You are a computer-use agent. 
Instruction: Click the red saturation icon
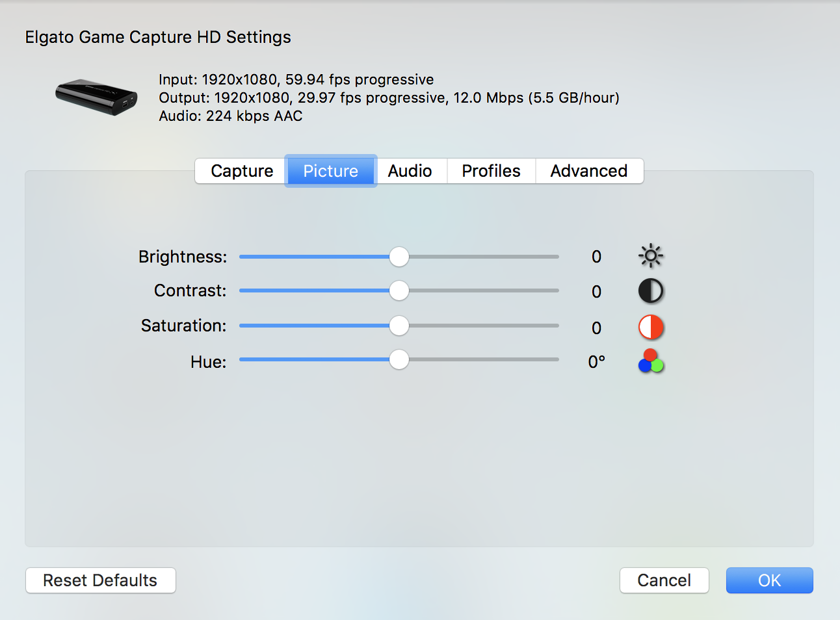(x=651, y=327)
